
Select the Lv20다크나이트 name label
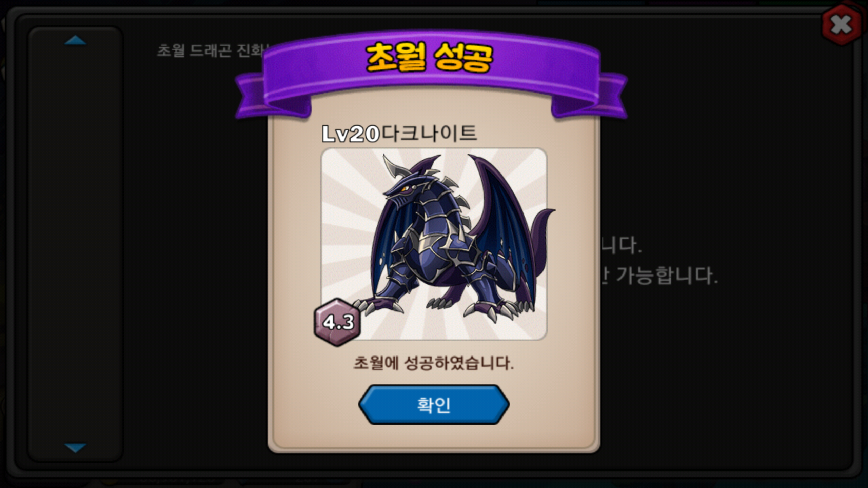399,133
